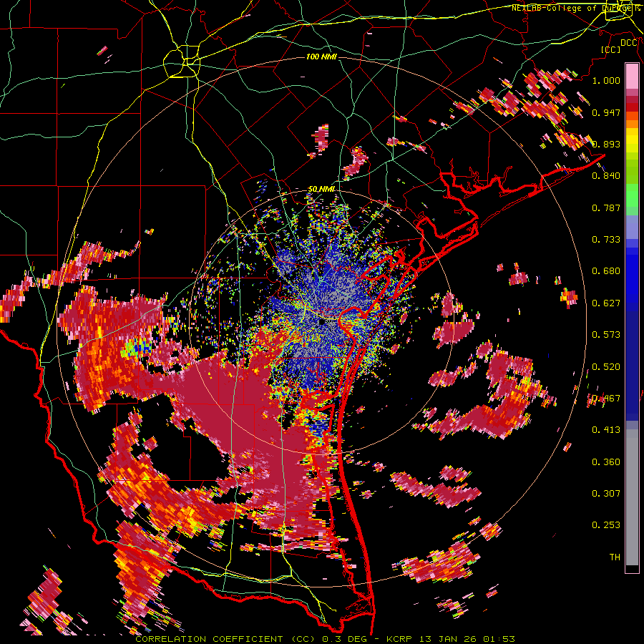This screenshot has width=644, height=644.
Task: Select the 0.253 legend value
Action: pyautogui.click(x=606, y=525)
